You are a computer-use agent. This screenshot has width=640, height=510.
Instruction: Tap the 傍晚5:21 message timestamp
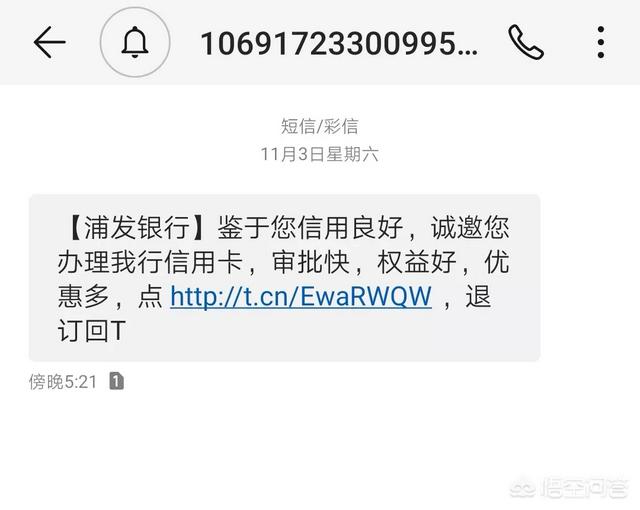63,382
